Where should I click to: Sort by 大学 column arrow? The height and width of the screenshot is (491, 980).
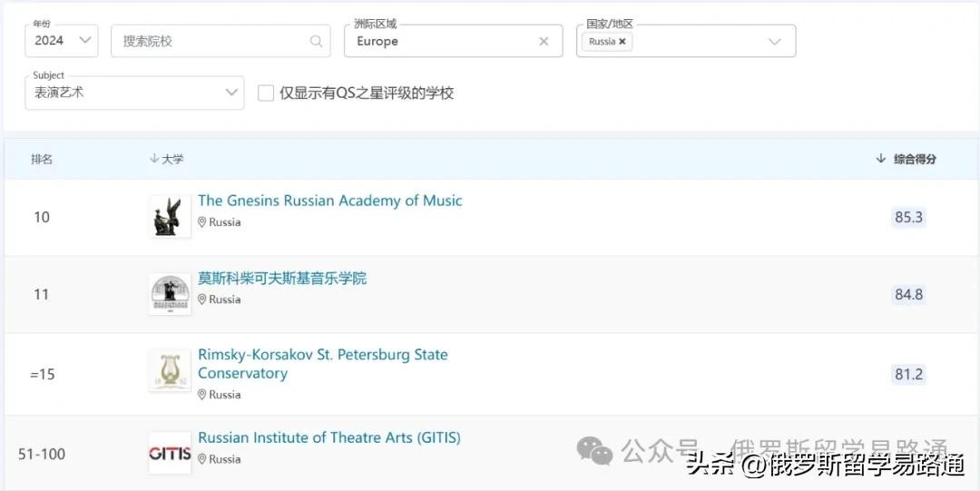(153, 159)
